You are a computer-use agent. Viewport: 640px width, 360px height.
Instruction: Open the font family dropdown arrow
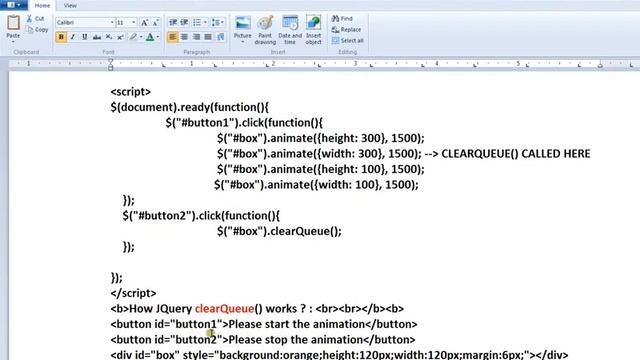112,22
